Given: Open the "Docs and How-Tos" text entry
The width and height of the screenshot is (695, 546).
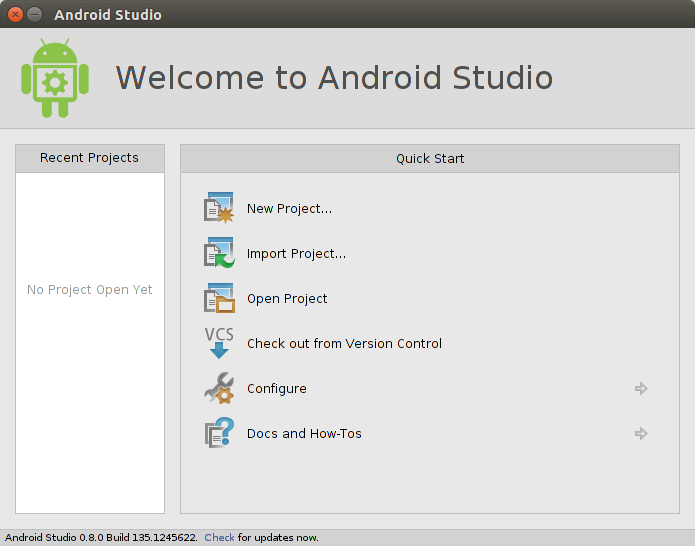Looking at the screenshot, I should [304, 434].
